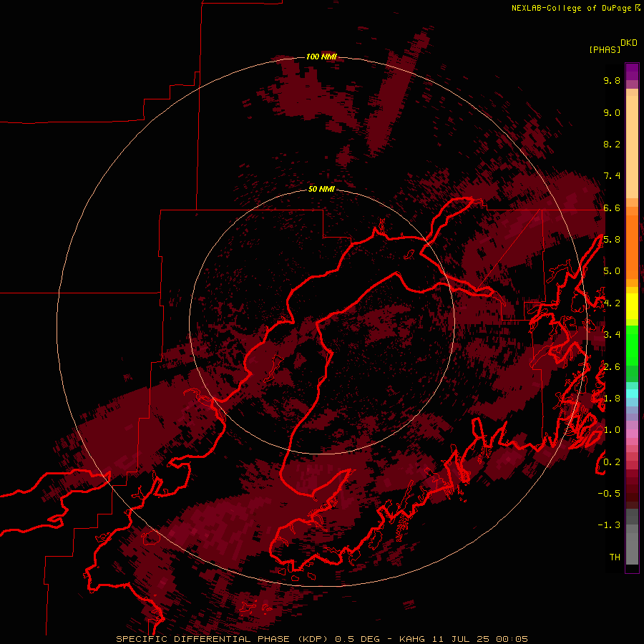Click the [PHAS] units label
The image size is (644, 644).
pos(605,50)
